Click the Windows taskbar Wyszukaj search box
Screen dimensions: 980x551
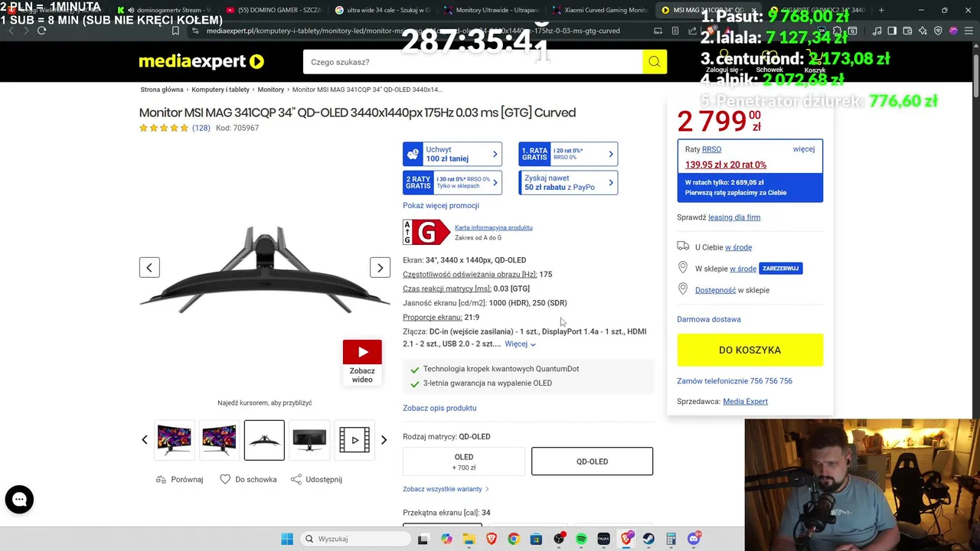[355, 539]
